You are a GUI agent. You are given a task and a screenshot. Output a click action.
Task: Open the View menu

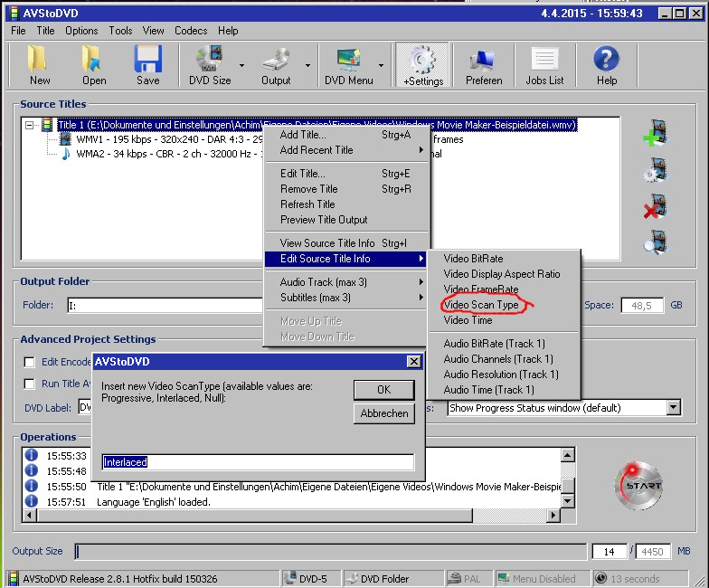(x=154, y=31)
